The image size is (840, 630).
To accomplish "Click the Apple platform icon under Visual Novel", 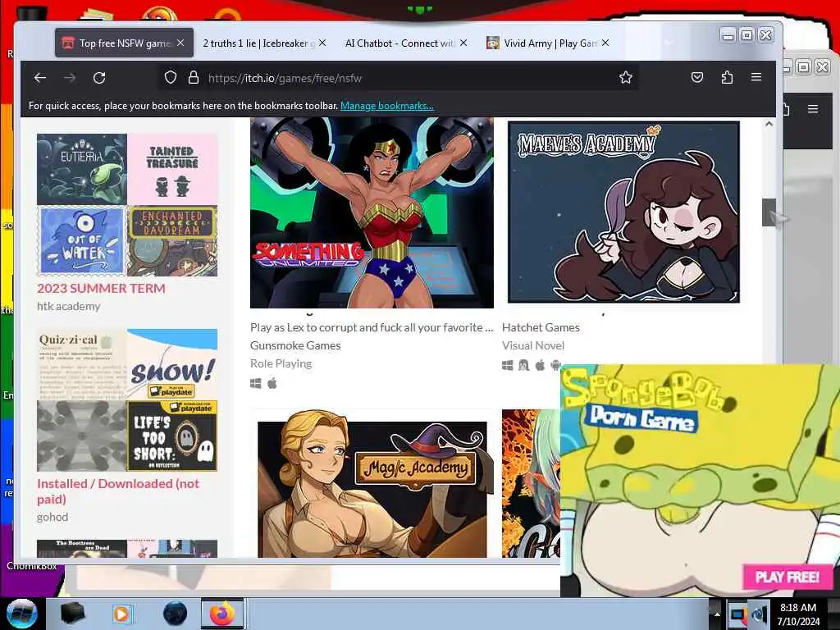I will pyautogui.click(x=540, y=365).
